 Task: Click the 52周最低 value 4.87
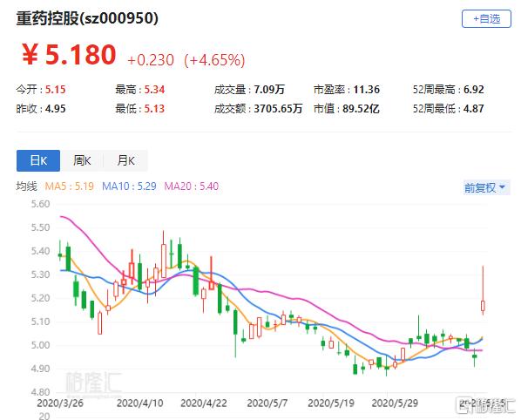[x=473, y=109]
